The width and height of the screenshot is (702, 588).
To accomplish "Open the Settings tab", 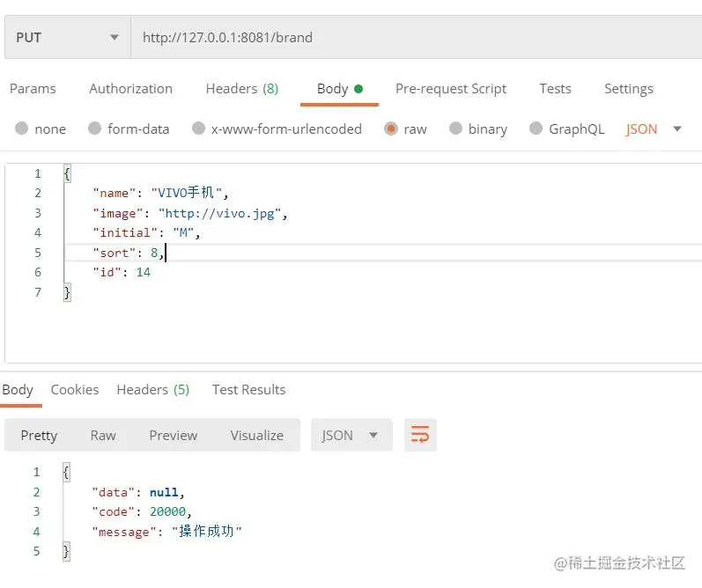I will [x=629, y=89].
